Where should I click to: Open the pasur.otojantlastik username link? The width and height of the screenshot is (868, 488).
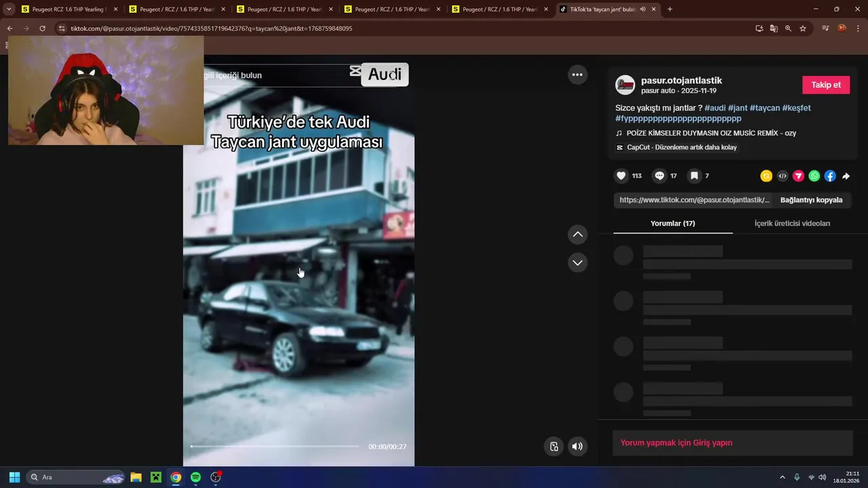(x=682, y=80)
